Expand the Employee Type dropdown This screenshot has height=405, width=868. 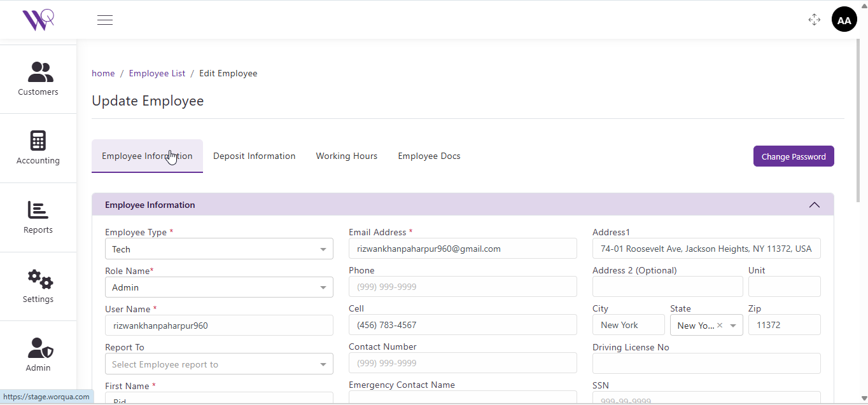tap(219, 249)
